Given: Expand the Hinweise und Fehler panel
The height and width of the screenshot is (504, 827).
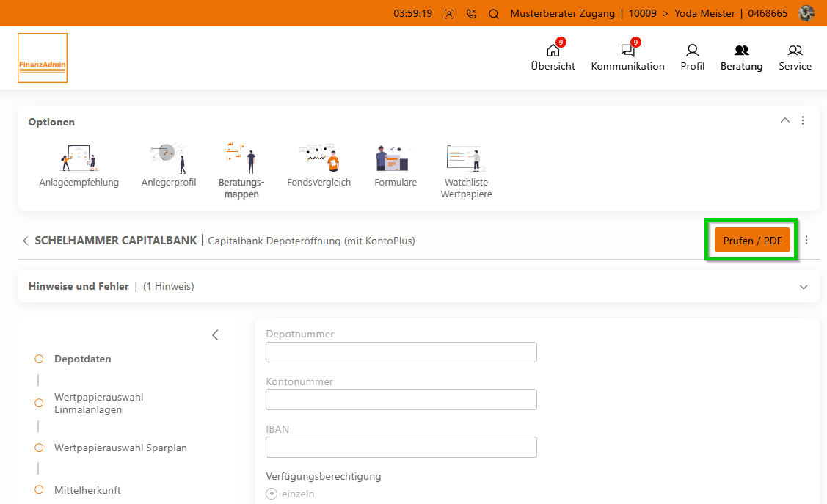Looking at the screenshot, I should point(804,287).
